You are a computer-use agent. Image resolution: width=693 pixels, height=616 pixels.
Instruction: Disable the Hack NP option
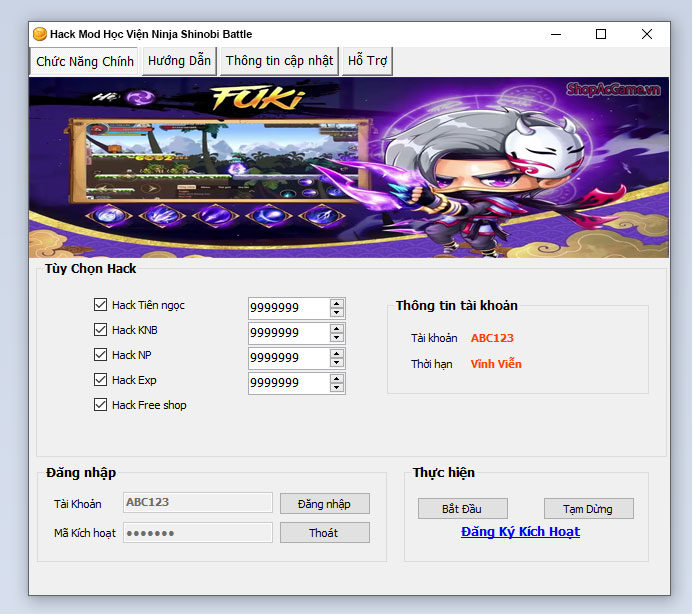(100, 355)
